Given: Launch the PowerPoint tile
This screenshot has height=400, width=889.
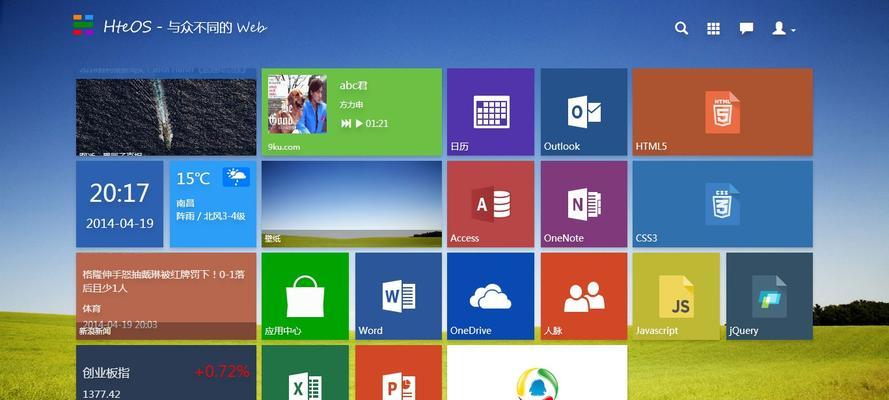Looking at the screenshot, I should [399, 373].
